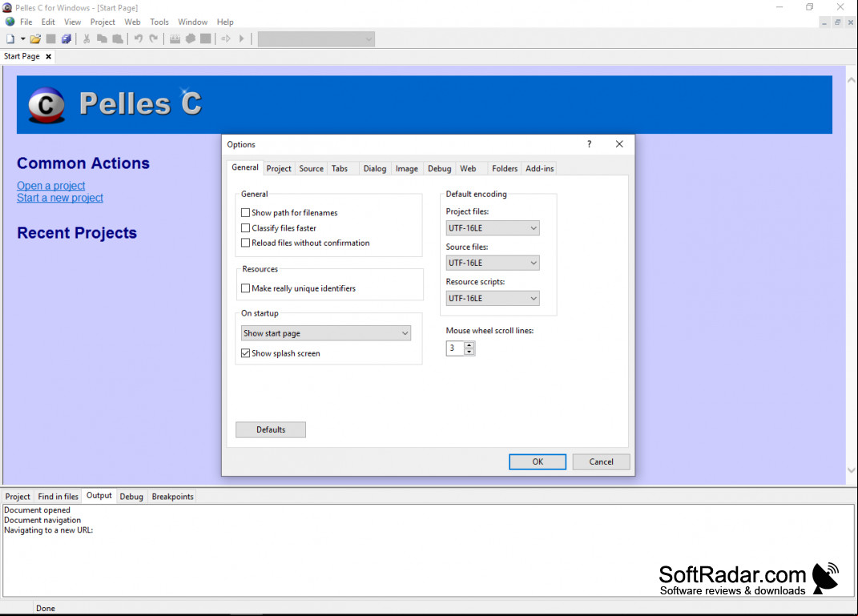858x616 pixels.
Task: Select the General tab in Options
Action: click(245, 167)
